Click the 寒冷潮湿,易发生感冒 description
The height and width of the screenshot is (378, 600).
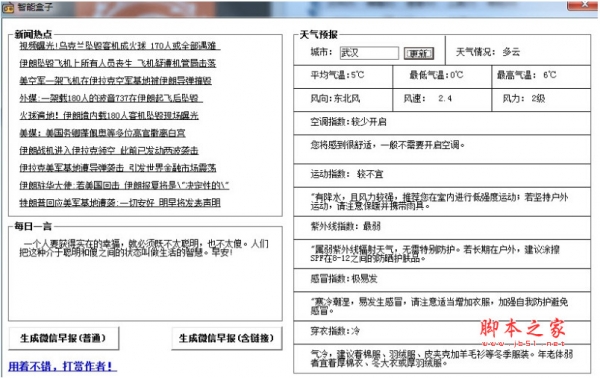click(442, 306)
